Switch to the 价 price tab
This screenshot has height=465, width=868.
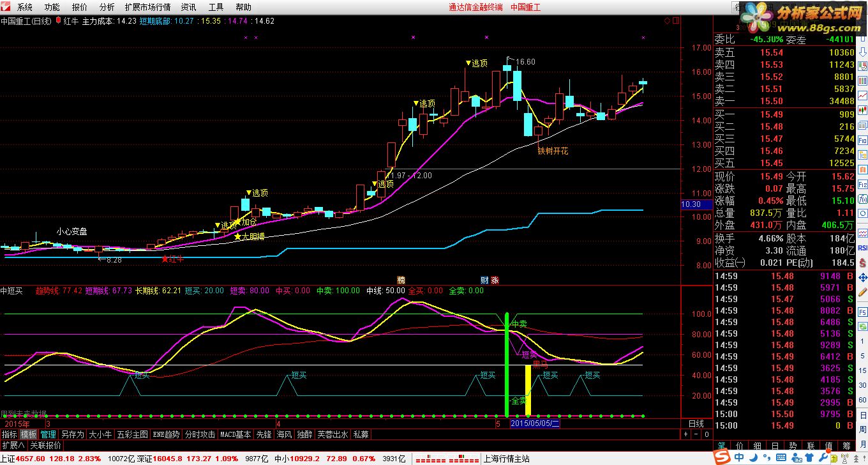[x=739, y=446]
